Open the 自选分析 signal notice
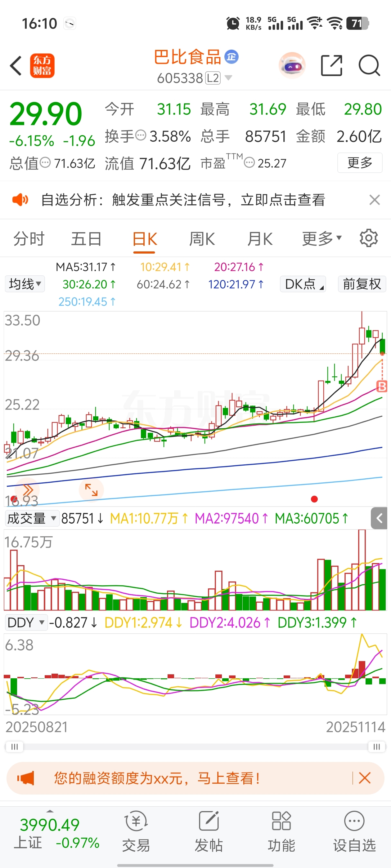Screen dimensions: 391x868 [x=183, y=200]
